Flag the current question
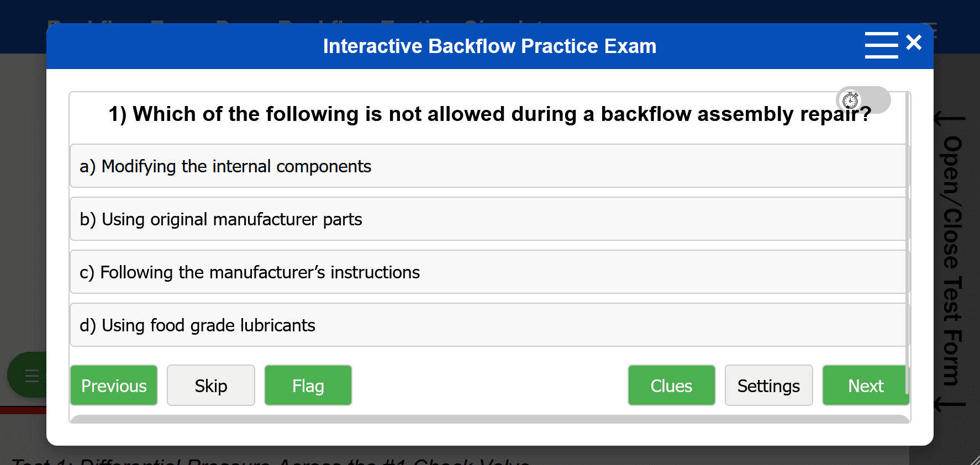980x465 pixels. pos(308,385)
